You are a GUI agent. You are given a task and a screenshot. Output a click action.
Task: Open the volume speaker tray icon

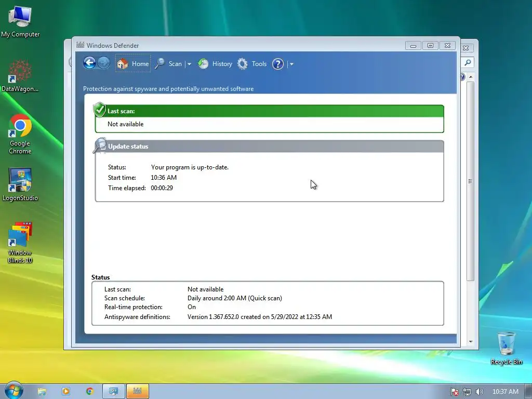[x=479, y=392]
